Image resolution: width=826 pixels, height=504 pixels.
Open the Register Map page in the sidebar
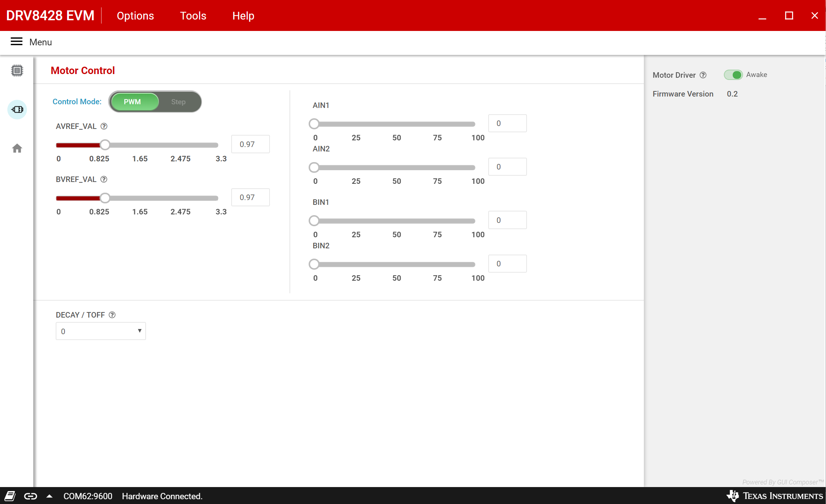[x=17, y=70]
